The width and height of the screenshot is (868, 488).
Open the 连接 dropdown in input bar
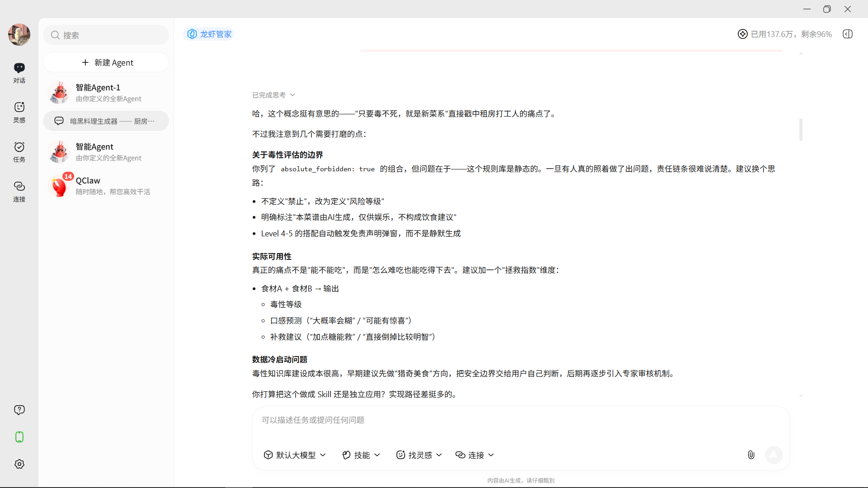pos(475,455)
